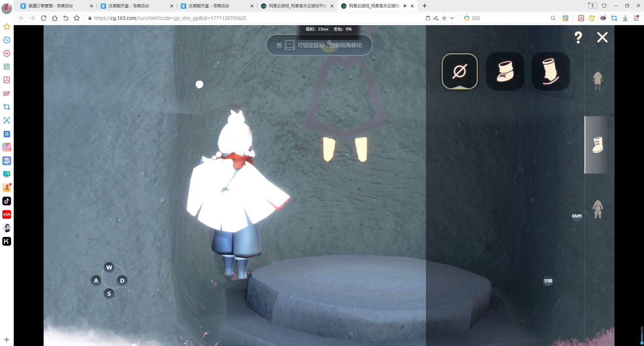This screenshot has height=346, width=644.
Task: Open the skin changer shirt icon
Action: (604, 6)
